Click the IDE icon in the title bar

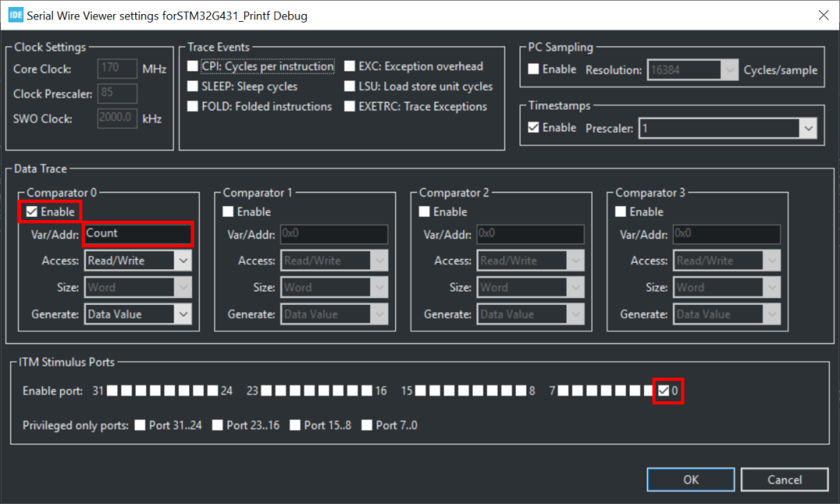[16, 15]
